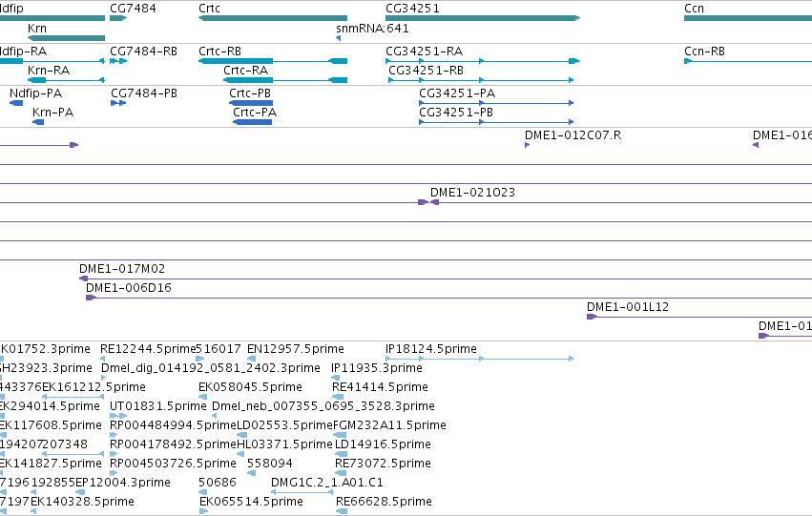Select the DME1-006D16 clone start arrow

pos(92,298)
